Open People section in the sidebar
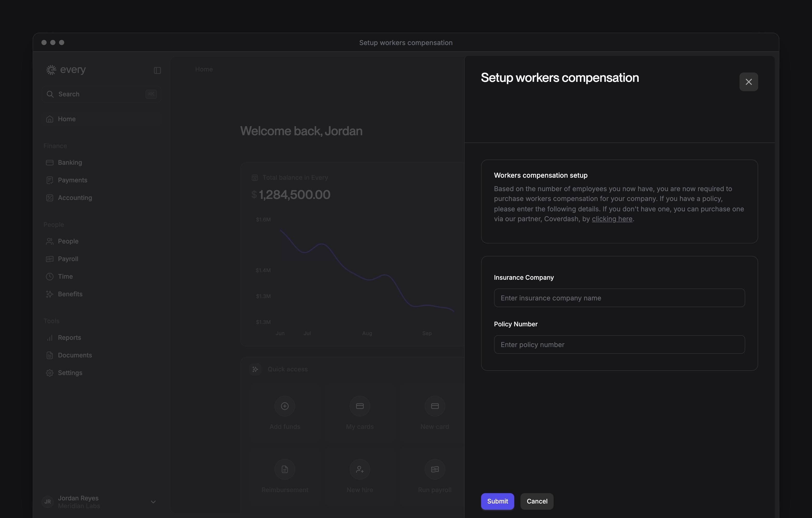 [101, 241]
